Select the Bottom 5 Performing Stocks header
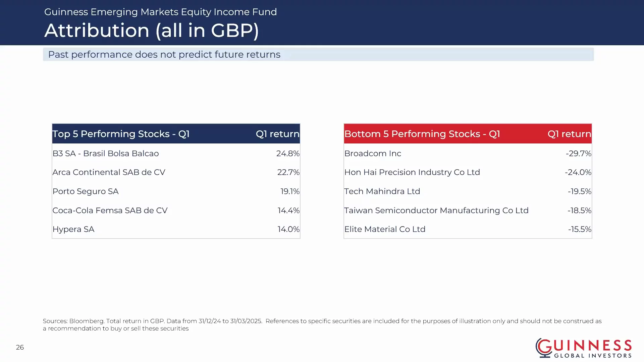This screenshot has width=644, height=362. (x=468, y=134)
